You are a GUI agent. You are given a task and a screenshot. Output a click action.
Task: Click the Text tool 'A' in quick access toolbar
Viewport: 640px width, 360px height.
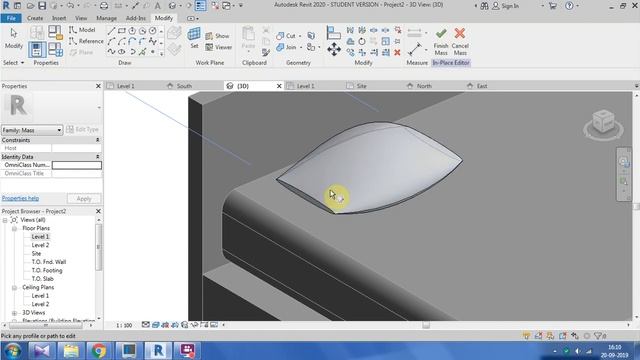point(157,6)
